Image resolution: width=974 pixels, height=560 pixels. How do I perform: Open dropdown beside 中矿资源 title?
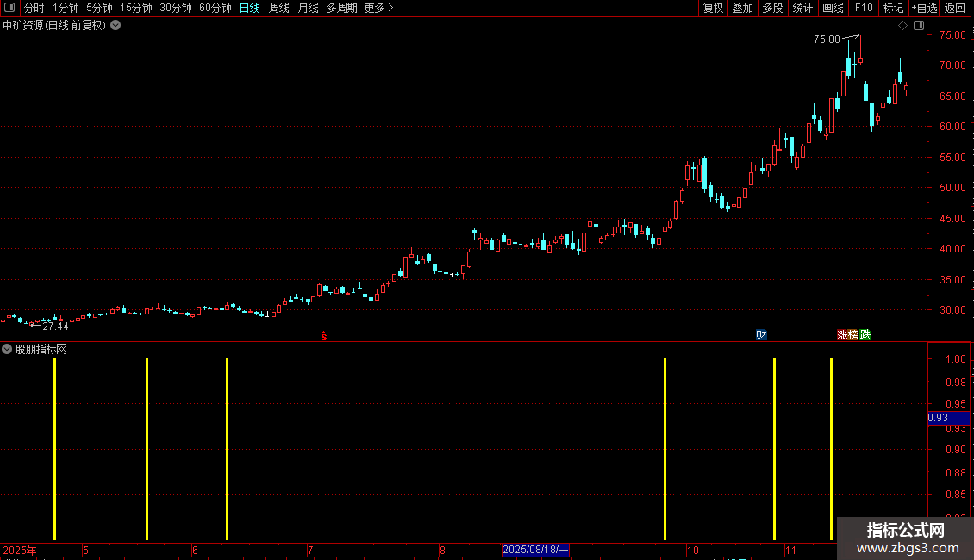click(116, 26)
